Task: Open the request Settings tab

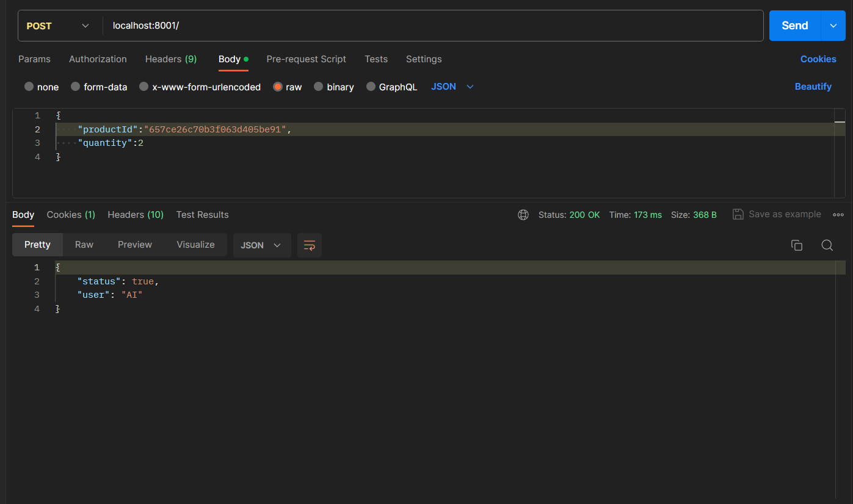Action: point(424,59)
